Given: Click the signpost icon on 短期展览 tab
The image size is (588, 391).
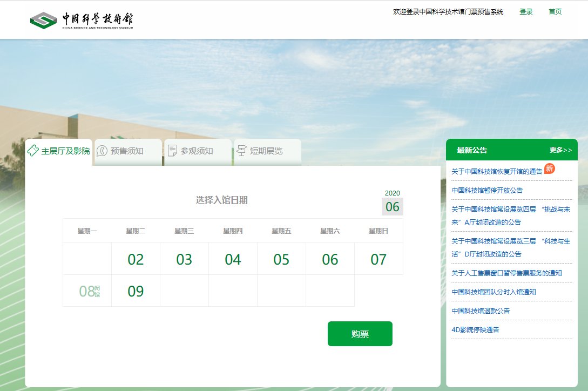Looking at the screenshot, I should click(x=241, y=151).
